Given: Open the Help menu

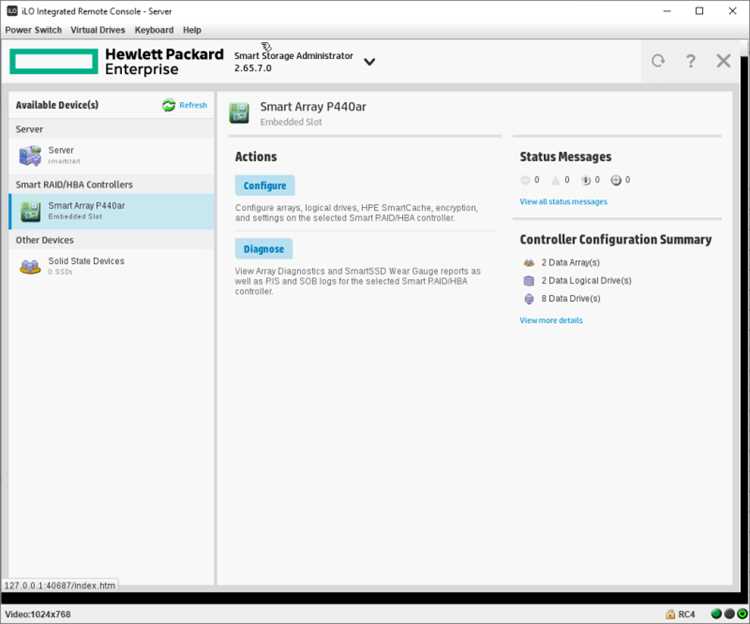Looking at the screenshot, I should tap(192, 30).
